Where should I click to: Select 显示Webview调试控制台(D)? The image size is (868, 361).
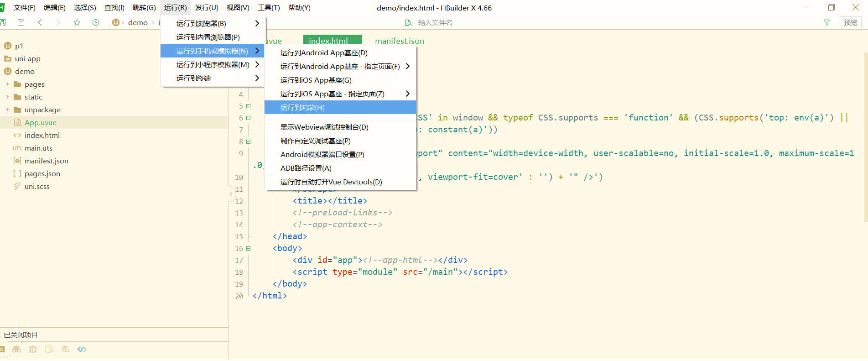click(340, 127)
